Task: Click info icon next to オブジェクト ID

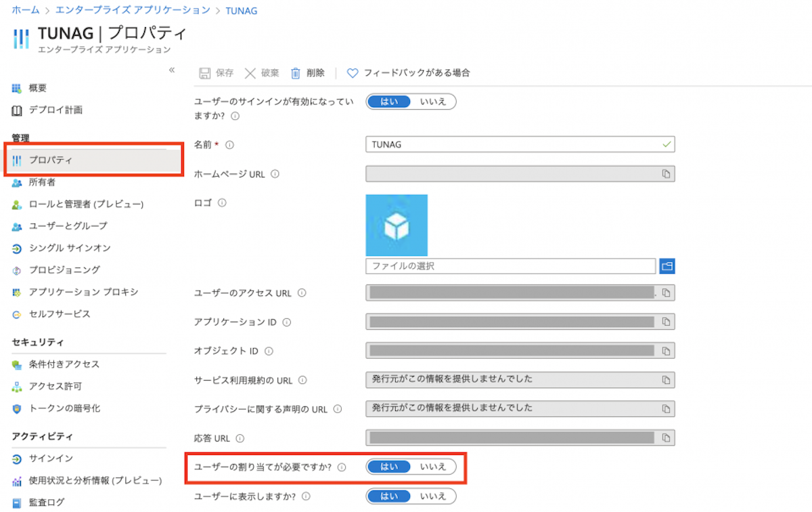Action: (x=269, y=351)
